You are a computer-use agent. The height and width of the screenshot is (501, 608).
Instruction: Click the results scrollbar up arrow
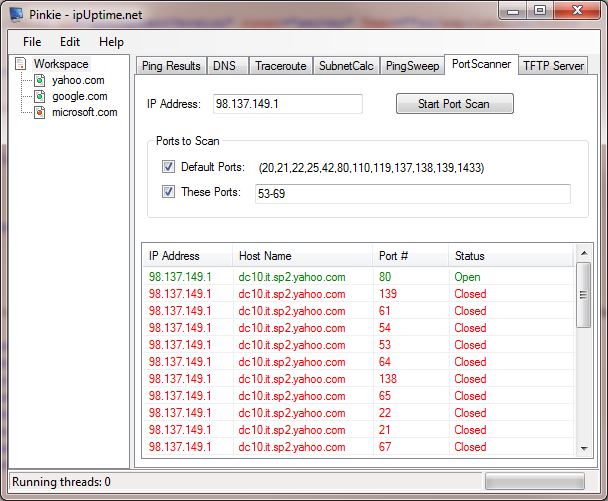584,253
